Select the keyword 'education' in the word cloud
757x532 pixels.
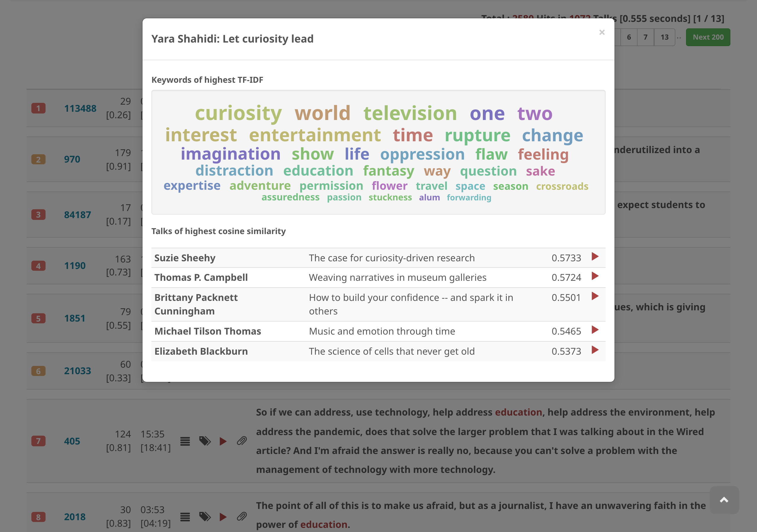coord(318,171)
